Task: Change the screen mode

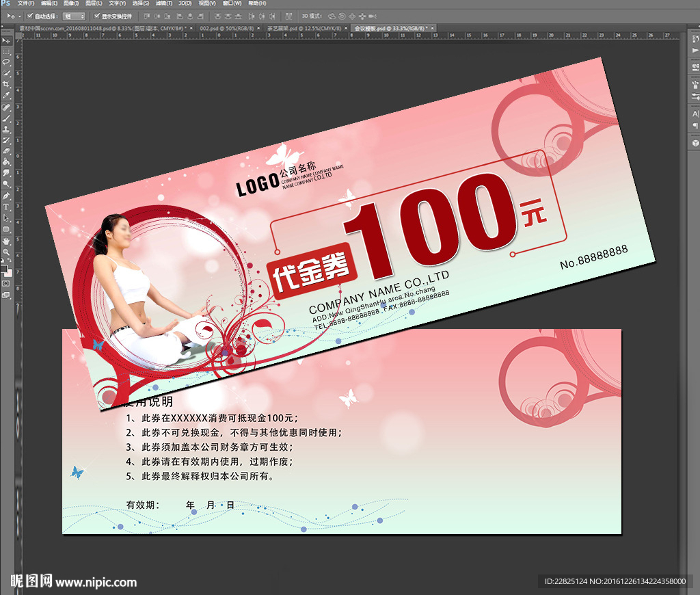Action: pyautogui.click(x=5, y=295)
